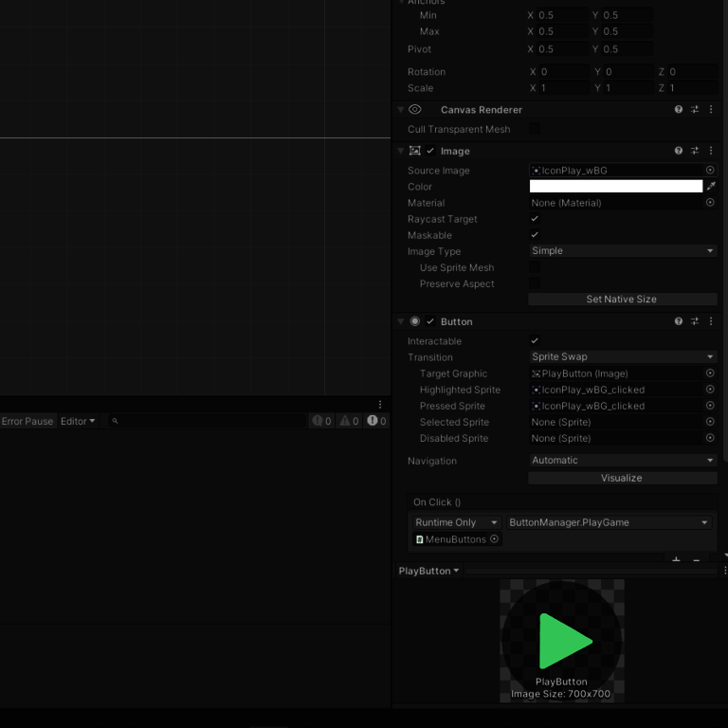Toggle console error messages count filter

376,421
